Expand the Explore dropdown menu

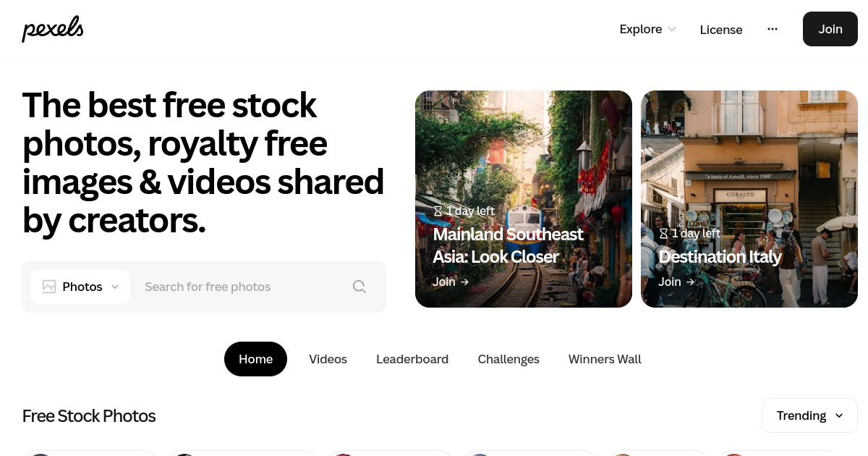[647, 29]
